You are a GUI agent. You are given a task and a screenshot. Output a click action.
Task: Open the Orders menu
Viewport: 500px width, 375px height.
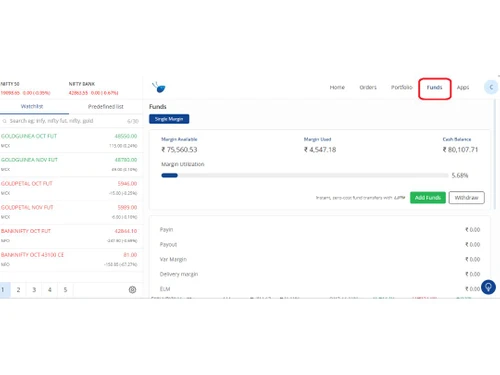368,87
